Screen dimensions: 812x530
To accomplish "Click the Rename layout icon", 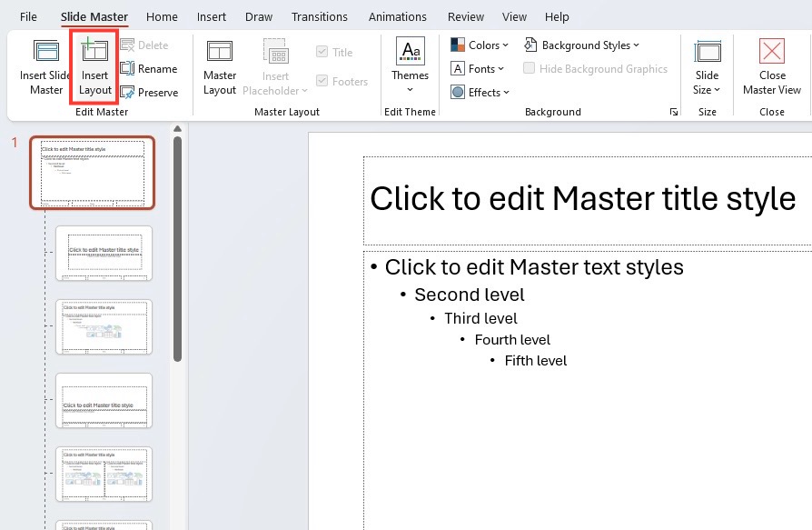I will [x=127, y=68].
